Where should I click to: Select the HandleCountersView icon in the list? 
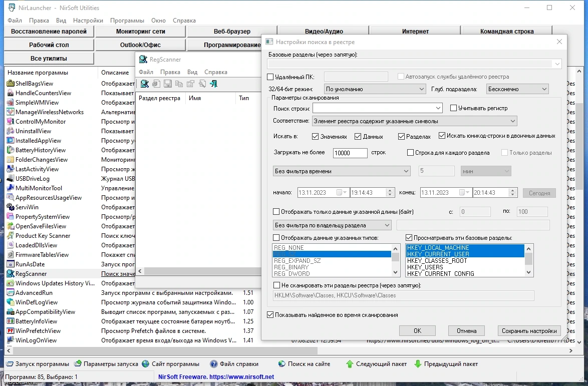pyautogui.click(x=11, y=93)
